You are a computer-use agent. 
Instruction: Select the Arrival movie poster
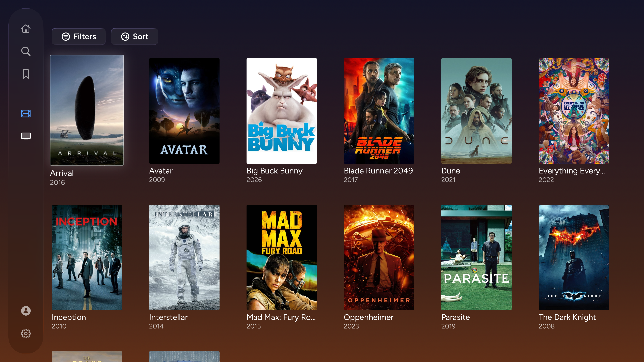[x=87, y=110]
